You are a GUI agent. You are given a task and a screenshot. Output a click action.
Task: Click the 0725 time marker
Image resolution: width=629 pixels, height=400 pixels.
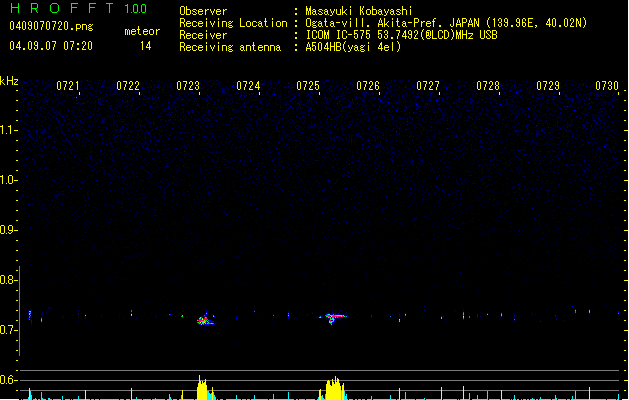coord(308,86)
